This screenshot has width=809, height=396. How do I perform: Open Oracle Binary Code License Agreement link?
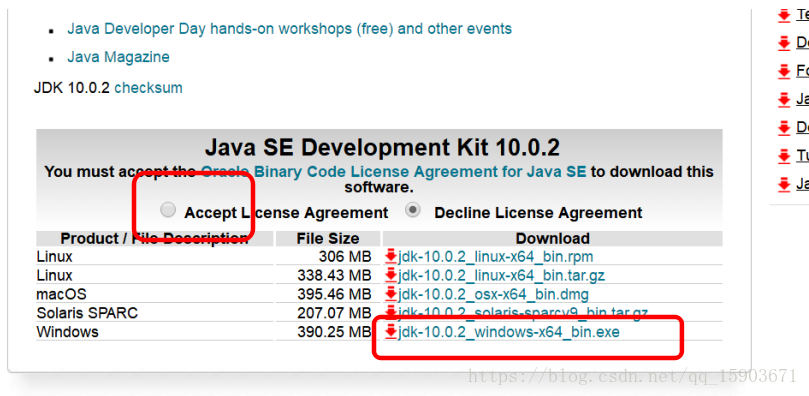pyautogui.click(x=394, y=171)
